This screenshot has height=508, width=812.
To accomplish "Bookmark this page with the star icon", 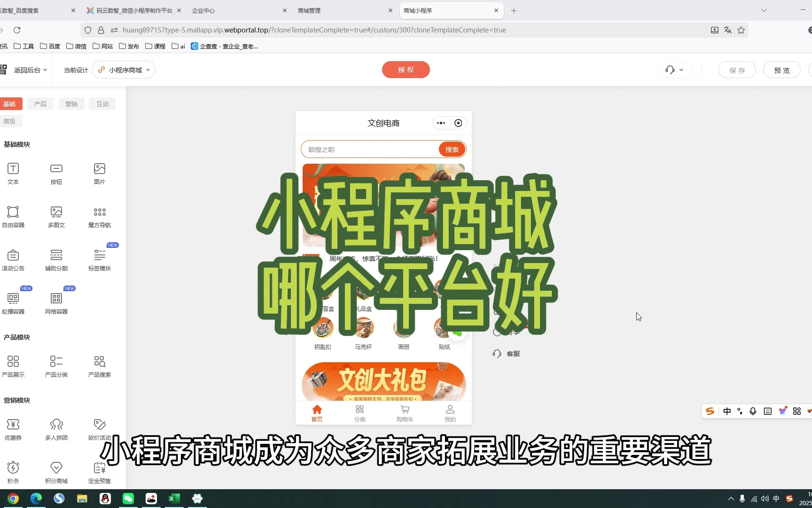I will pyautogui.click(x=741, y=30).
